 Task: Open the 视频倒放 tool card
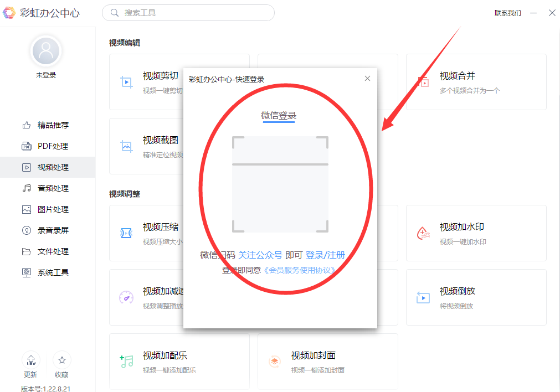(x=476, y=297)
